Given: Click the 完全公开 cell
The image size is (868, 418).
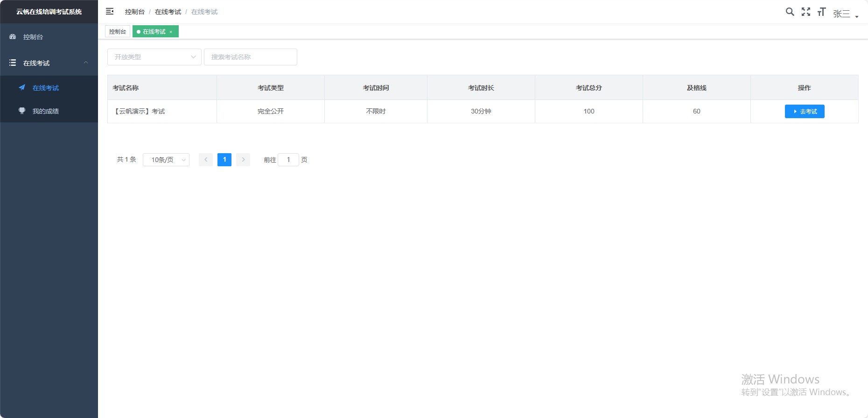Looking at the screenshot, I should click(271, 111).
